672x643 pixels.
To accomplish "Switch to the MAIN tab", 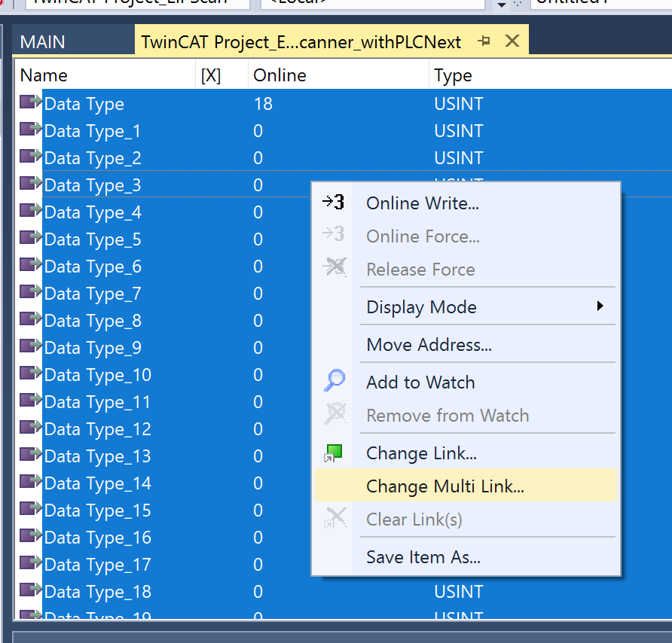I will pyautogui.click(x=42, y=42).
